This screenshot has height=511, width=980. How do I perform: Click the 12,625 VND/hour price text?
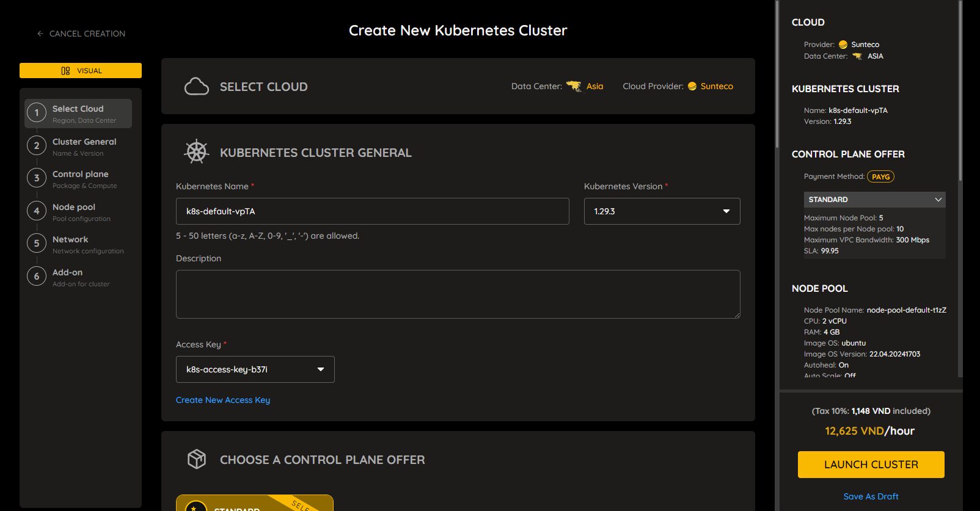coord(870,431)
